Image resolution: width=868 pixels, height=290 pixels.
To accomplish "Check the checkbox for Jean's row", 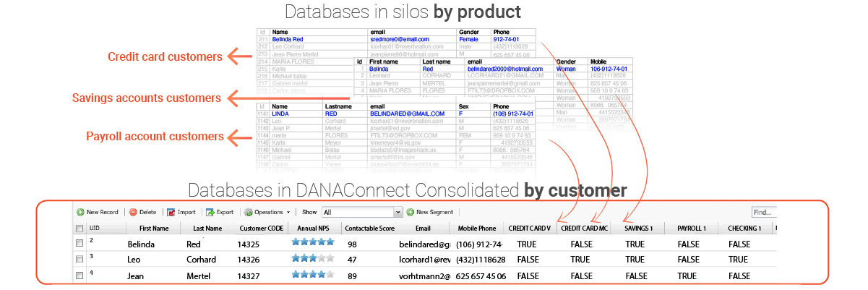I will pos(80,276).
